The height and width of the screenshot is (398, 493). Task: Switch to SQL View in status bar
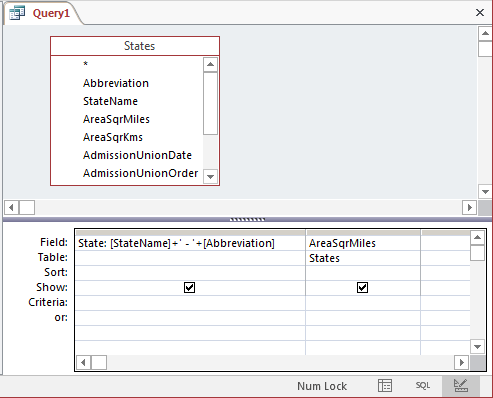[x=423, y=386]
